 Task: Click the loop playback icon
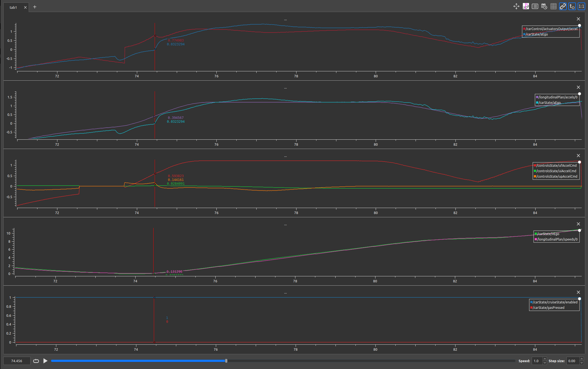(36, 361)
